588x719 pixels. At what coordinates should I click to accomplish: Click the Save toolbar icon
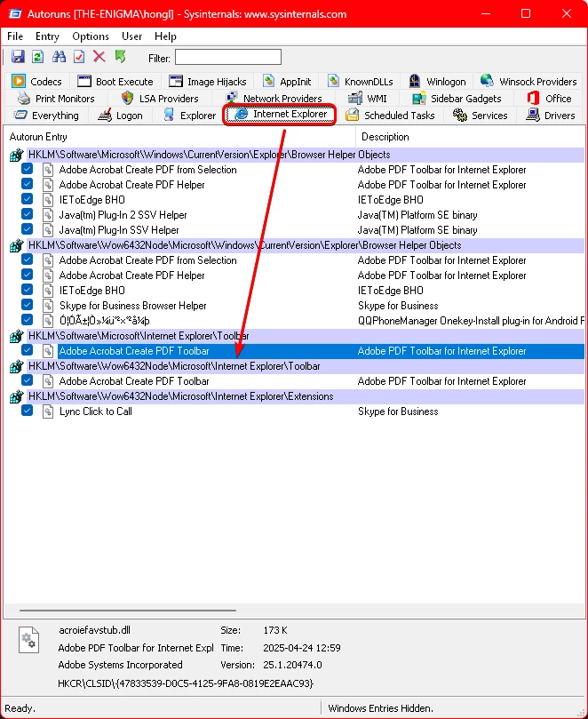[x=18, y=57]
